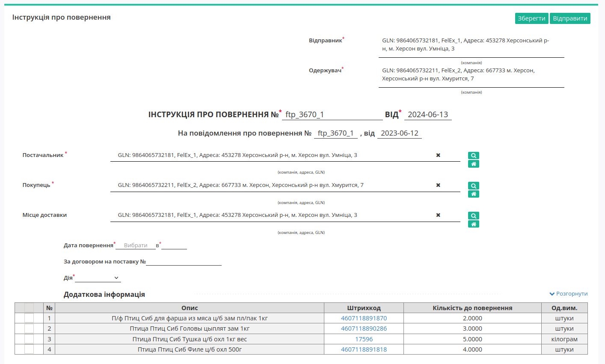605x364 pixels.
Task: Click home icon beside Місце доставки
Action: 473,224
